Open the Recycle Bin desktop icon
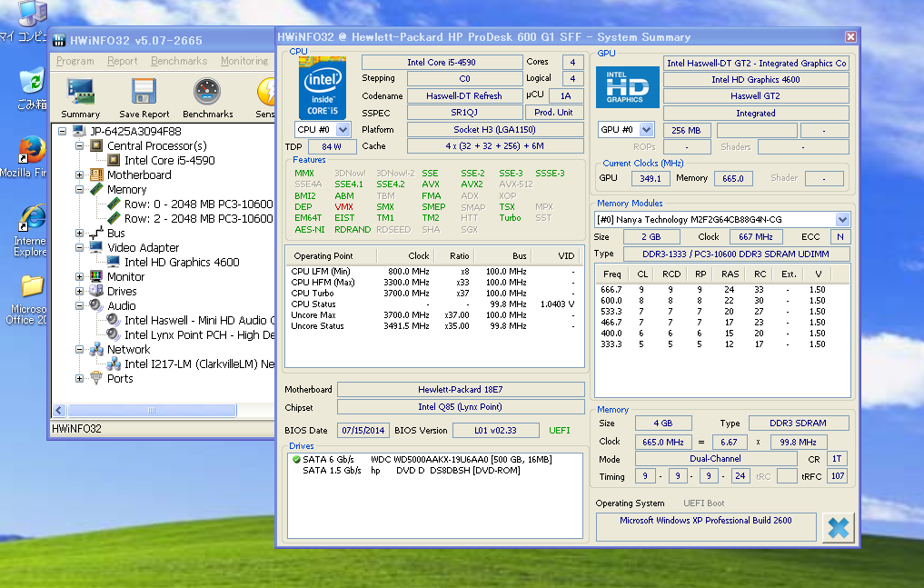Image resolution: width=924 pixels, height=588 pixels. [32, 82]
